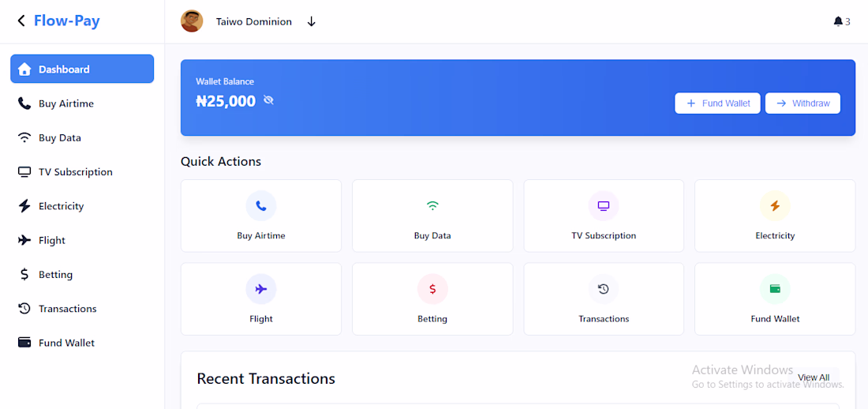Click Transactions label in Quick Actions
868x409 pixels.
pos(604,319)
